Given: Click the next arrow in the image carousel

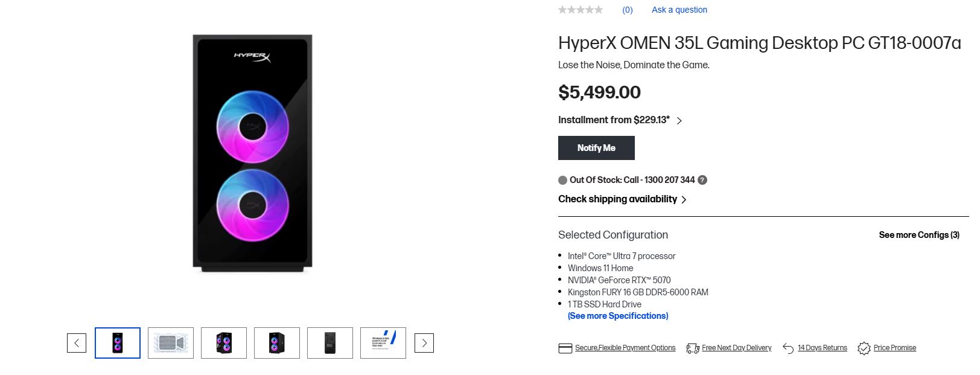Looking at the screenshot, I should pos(424,342).
